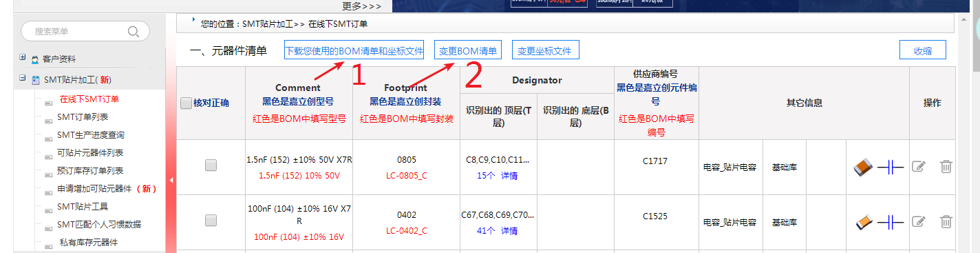Collapse the SMT贴片加工 tree node
Image resolution: width=980 pixels, height=253 pixels.
(23, 79)
